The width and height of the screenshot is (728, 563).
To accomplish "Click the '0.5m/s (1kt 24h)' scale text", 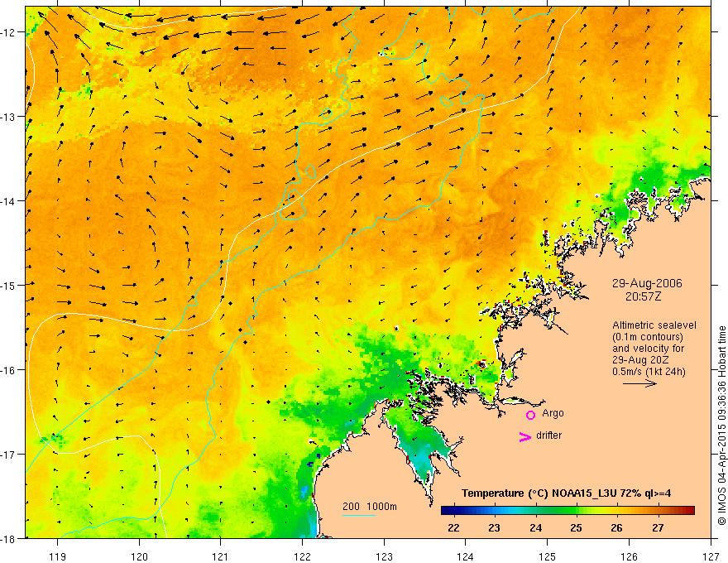I will coord(649,371).
